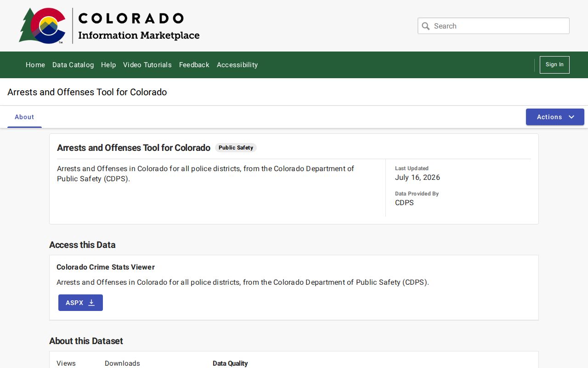Click the Data Provided By label
Screen dimensions: 588x368
(x=417, y=194)
